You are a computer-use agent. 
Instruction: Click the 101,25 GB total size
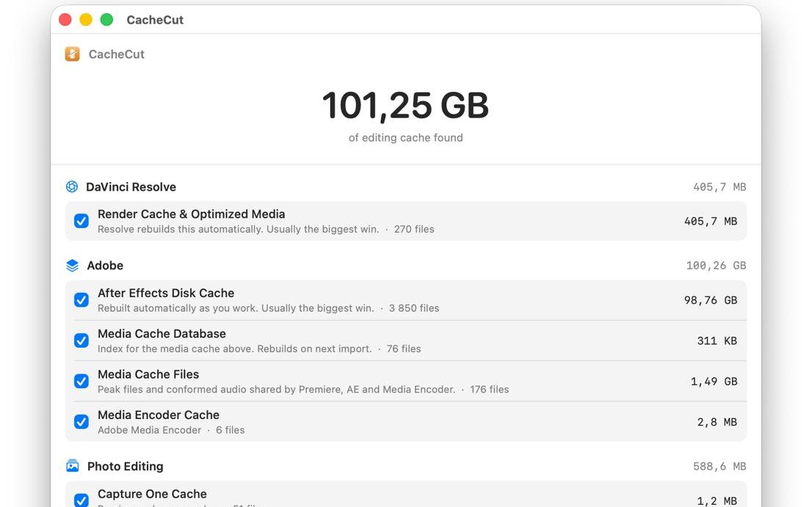point(405,106)
